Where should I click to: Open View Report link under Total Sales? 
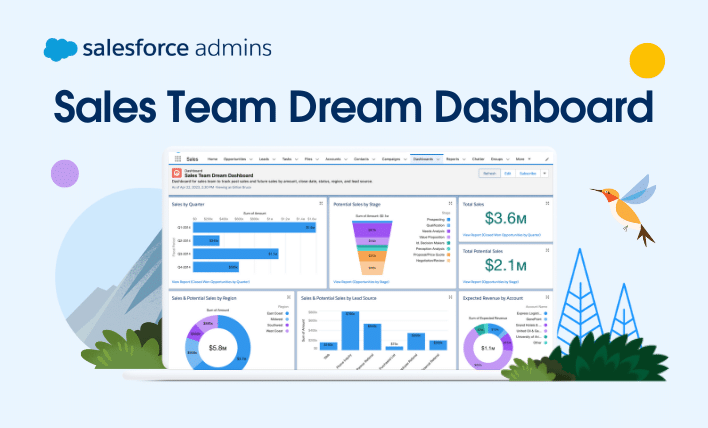point(502,235)
